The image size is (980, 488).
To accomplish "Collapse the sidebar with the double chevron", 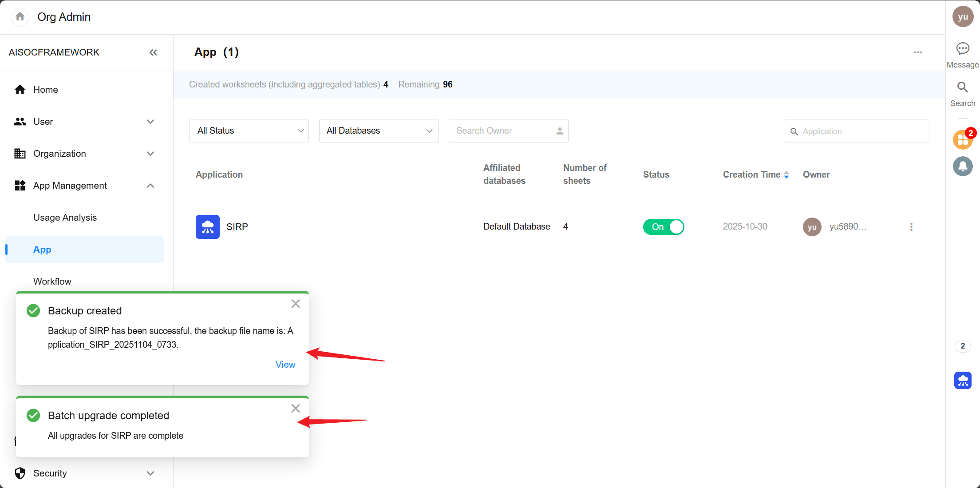I will coord(153,52).
